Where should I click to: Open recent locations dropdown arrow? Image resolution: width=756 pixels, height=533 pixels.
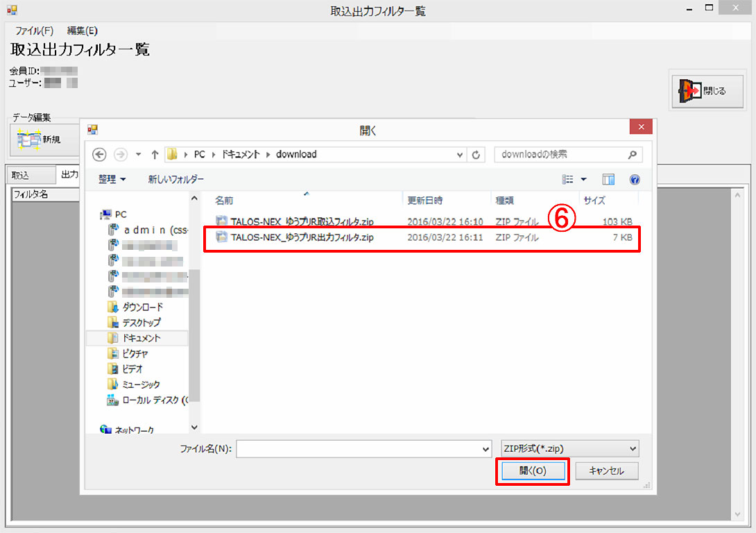139,154
